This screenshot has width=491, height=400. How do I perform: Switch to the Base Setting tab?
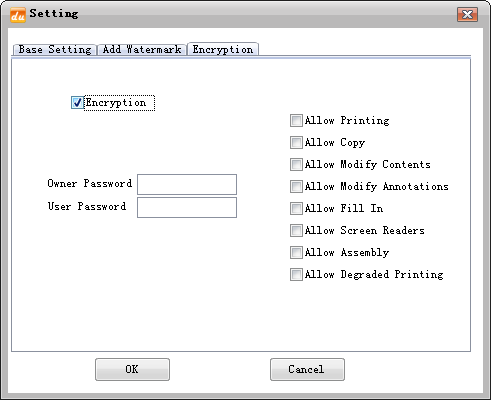point(55,50)
